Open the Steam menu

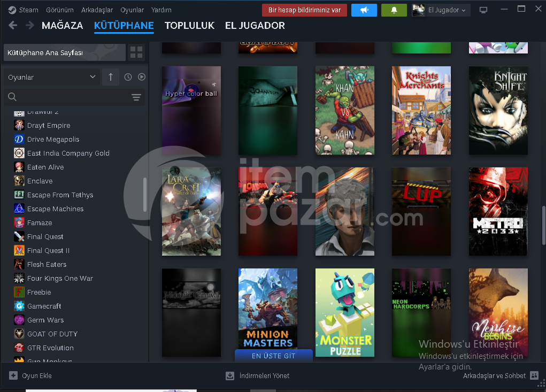[x=28, y=10]
